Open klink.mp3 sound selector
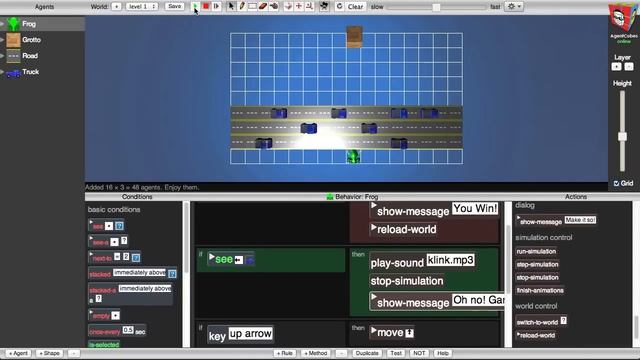This screenshot has width=640, height=360. (451, 260)
